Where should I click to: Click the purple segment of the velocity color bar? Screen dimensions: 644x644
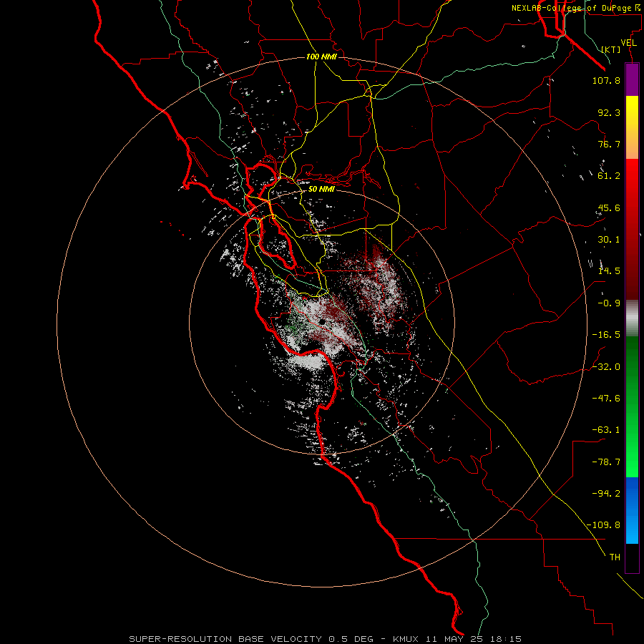point(632,79)
